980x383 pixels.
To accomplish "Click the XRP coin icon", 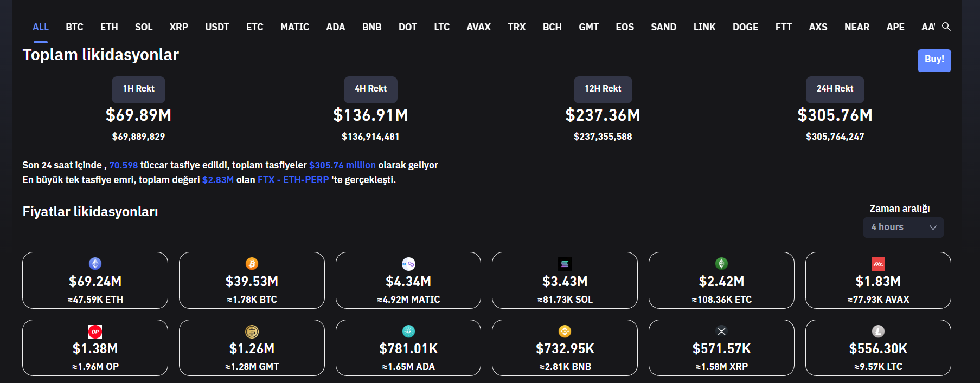I will 721,332.
